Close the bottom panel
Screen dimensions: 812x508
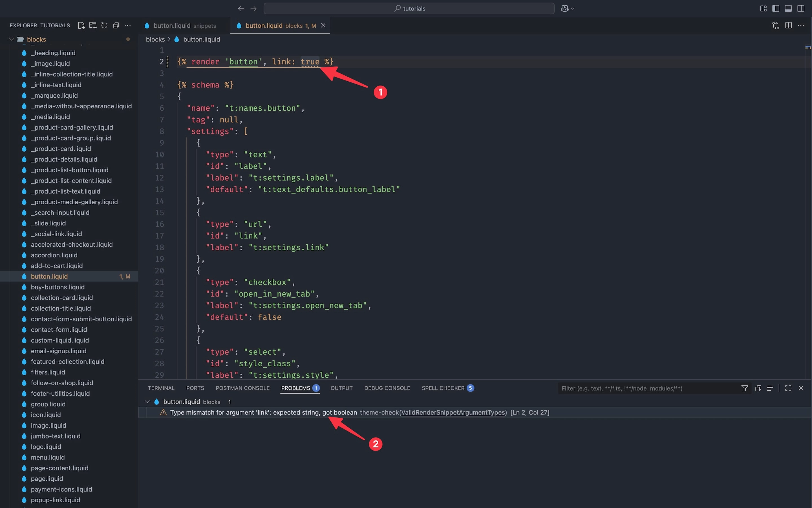coord(801,388)
